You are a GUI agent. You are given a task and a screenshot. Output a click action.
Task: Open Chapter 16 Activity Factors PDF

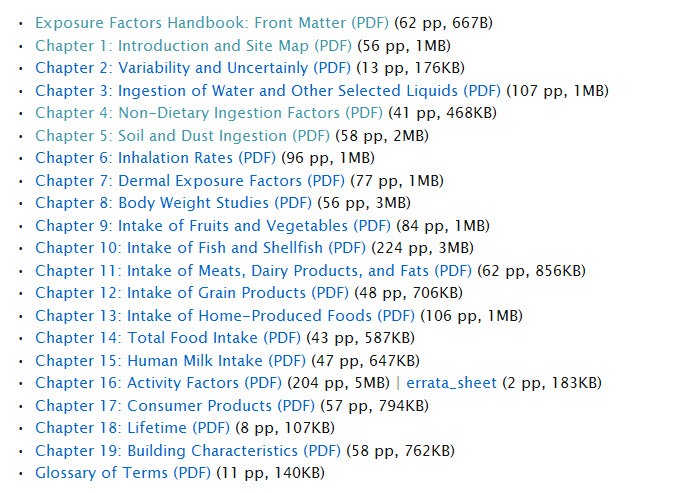click(x=159, y=383)
